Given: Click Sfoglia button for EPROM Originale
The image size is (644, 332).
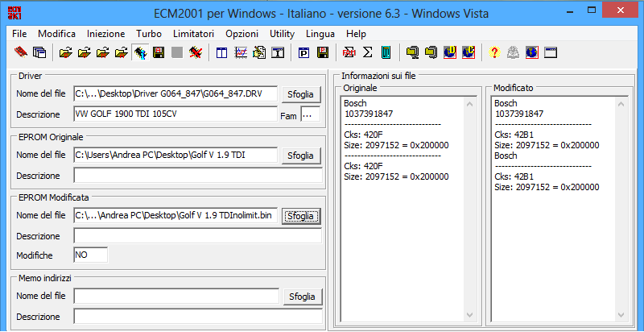Looking at the screenshot, I should (x=301, y=156).
